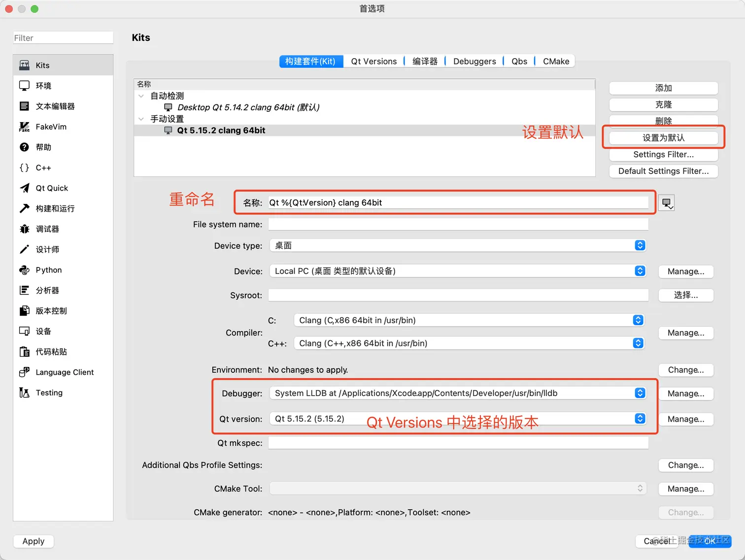This screenshot has height=560, width=745.
Task: Click Manage... button next to Qt version
Action: tap(686, 419)
